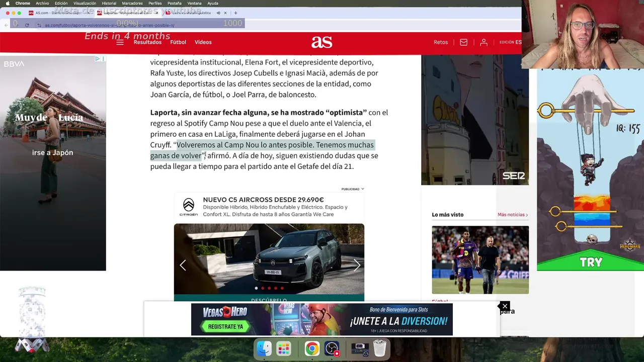Click the Citroën logo in the ad
The image size is (644, 362).
[x=189, y=207]
